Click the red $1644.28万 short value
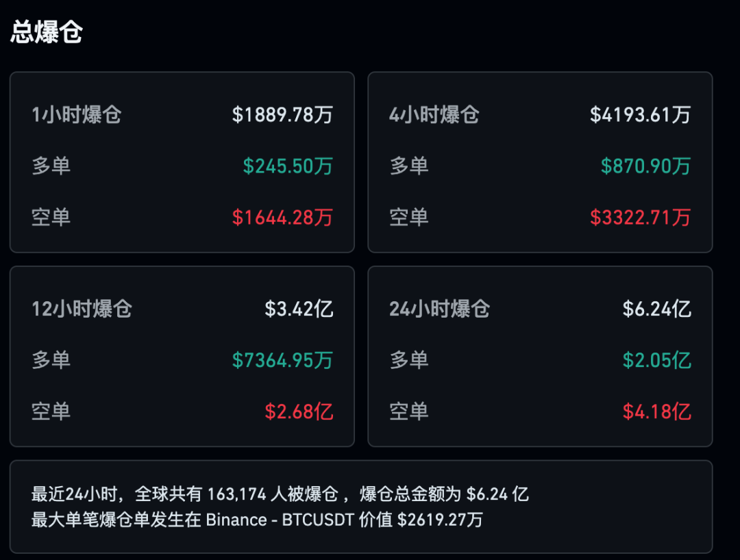740x560 pixels. pyautogui.click(x=282, y=218)
